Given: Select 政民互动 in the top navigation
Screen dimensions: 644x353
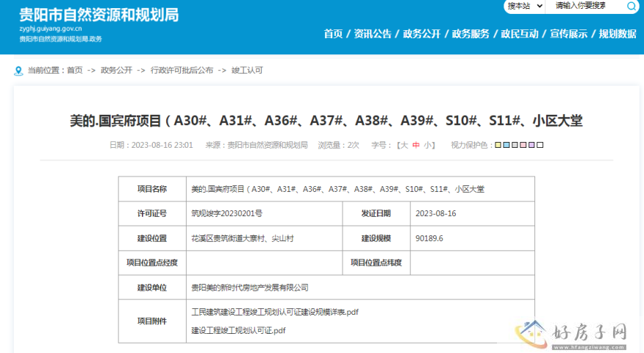Looking at the screenshot, I should [x=520, y=34].
